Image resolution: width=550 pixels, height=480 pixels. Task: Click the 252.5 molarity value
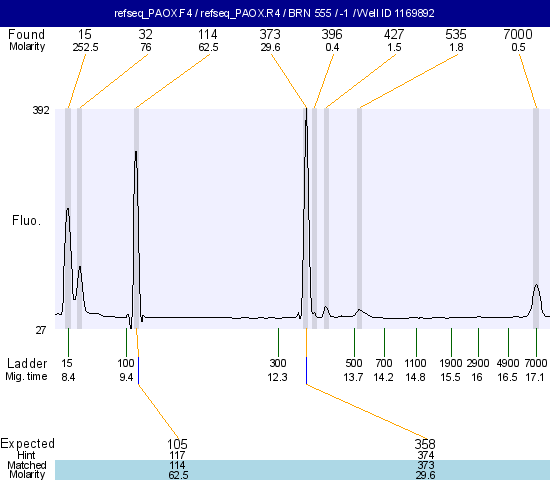pyautogui.click(x=85, y=47)
